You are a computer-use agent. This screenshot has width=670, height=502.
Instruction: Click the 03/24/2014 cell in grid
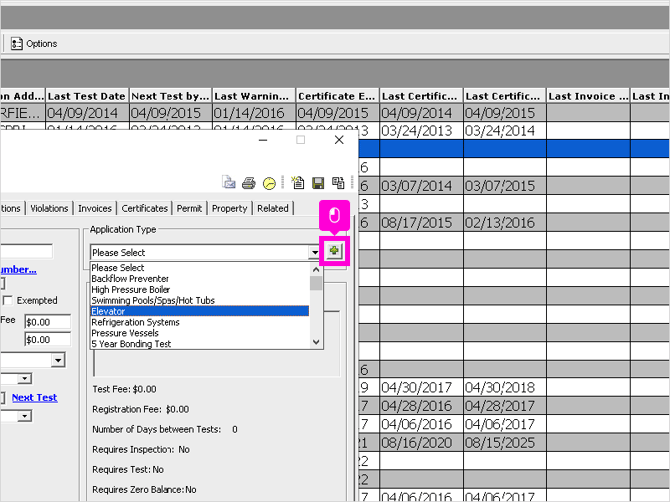pos(504,131)
